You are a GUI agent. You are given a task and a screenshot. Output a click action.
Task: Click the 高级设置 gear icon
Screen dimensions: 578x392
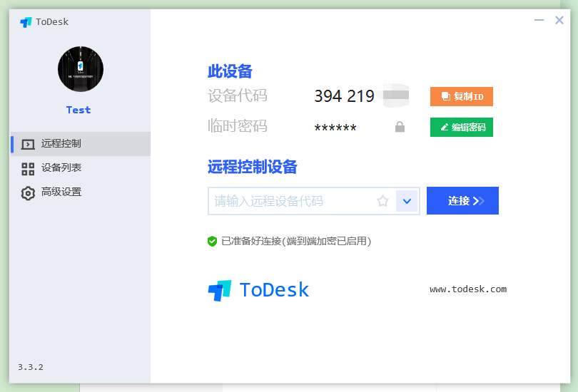[28, 193]
